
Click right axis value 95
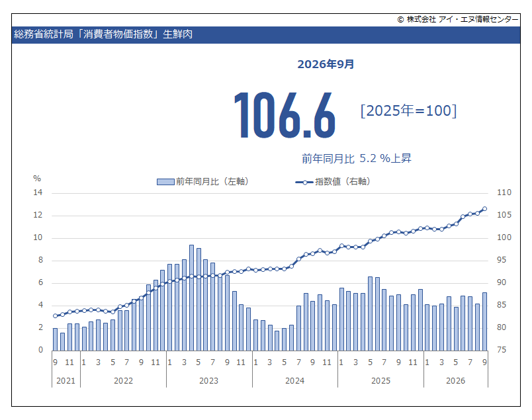(x=502, y=260)
